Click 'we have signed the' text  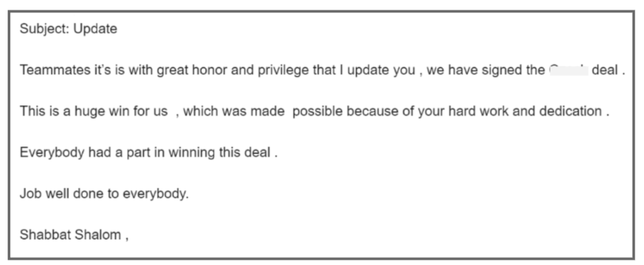[486, 70]
